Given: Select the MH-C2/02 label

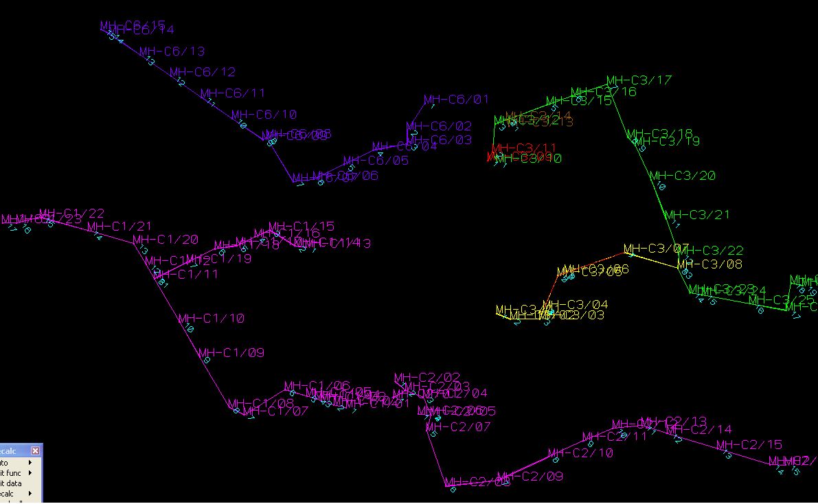Looking at the screenshot, I should tap(427, 377).
